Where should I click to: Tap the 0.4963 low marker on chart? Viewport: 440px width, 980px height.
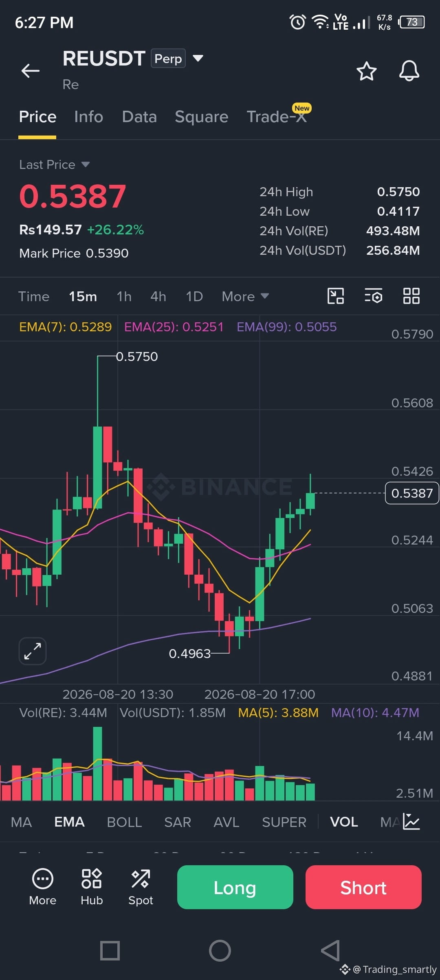click(189, 654)
